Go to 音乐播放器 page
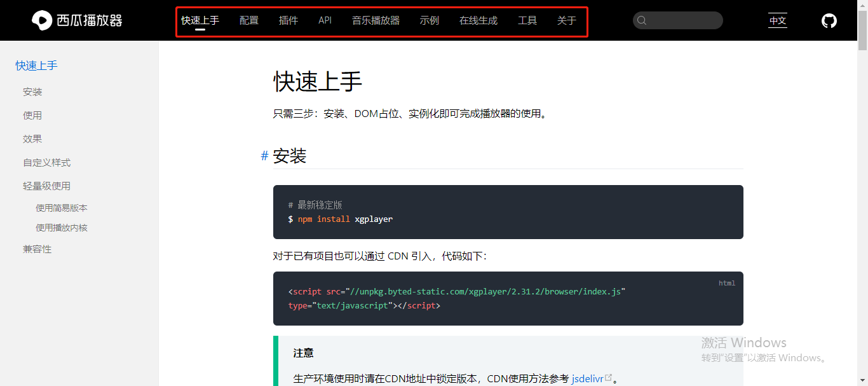The width and height of the screenshot is (868, 386). (x=376, y=20)
